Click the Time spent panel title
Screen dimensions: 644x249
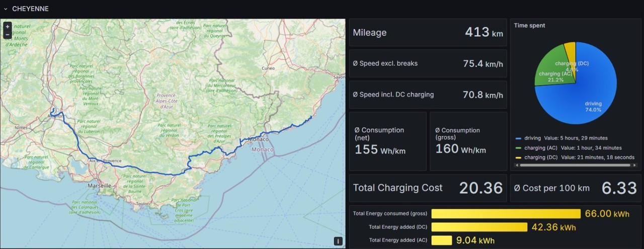pyautogui.click(x=529, y=26)
